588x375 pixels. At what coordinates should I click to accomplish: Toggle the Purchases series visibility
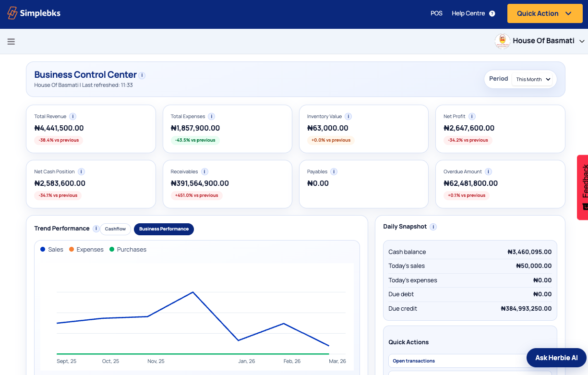(128, 249)
